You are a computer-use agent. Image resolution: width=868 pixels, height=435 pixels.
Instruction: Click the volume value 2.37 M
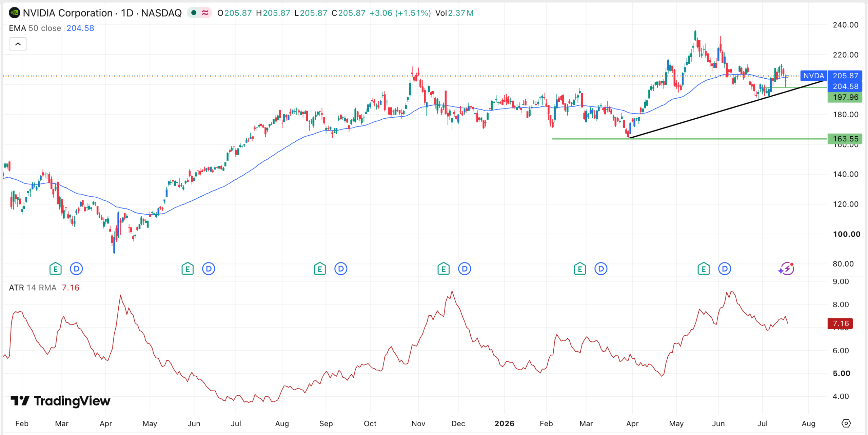click(x=461, y=13)
